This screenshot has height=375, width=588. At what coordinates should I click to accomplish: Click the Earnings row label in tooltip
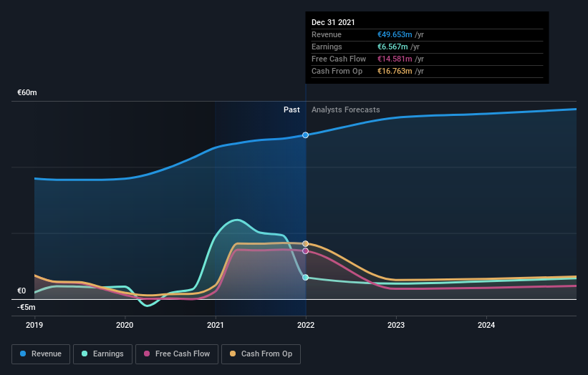pyautogui.click(x=327, y=47)
